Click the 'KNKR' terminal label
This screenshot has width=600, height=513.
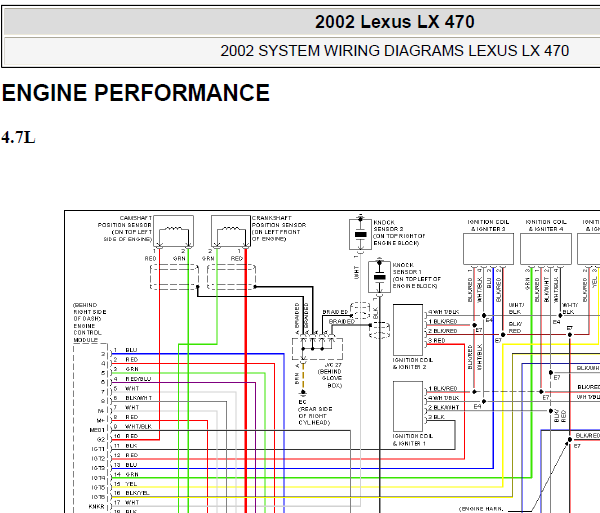point(96,506)
